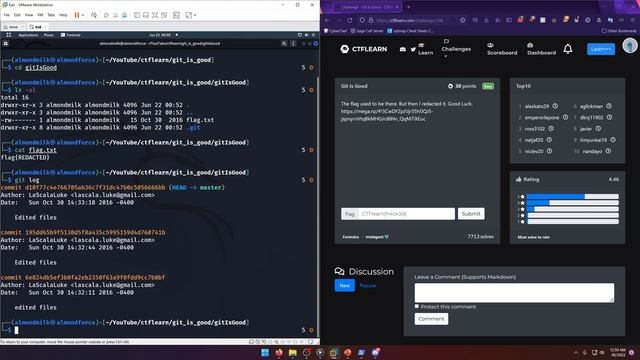Click the revert snapshot icon in VMware toolbar

tap(115, 15)
